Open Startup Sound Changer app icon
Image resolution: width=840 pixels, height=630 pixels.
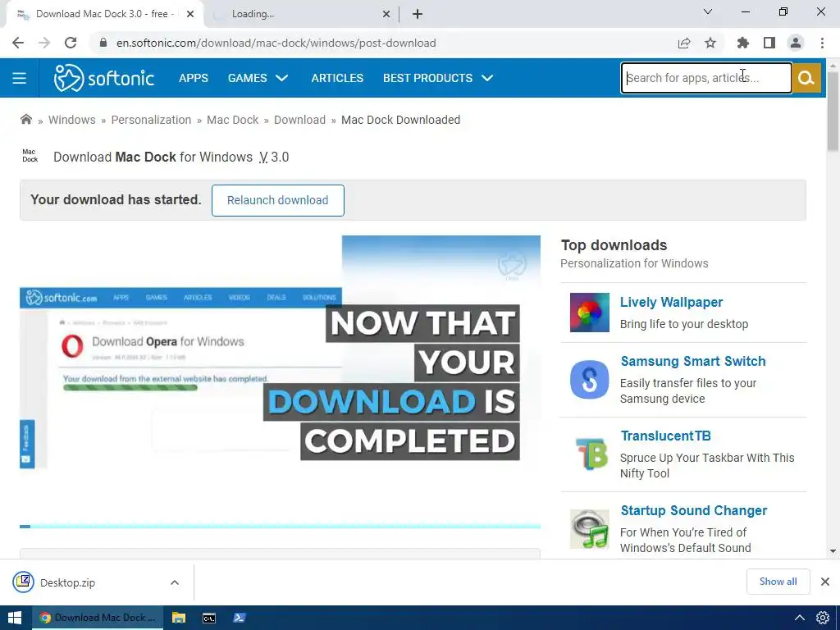point(589,529)
